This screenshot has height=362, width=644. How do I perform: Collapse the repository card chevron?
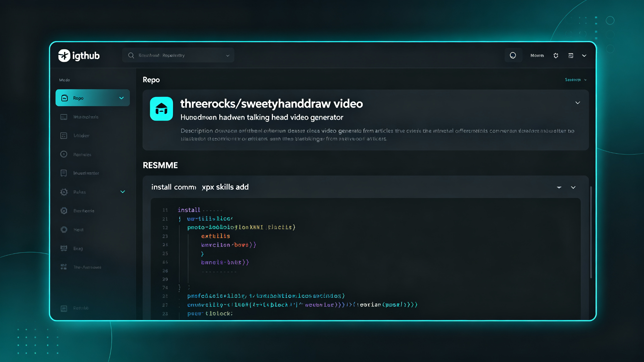click(578, 103)
